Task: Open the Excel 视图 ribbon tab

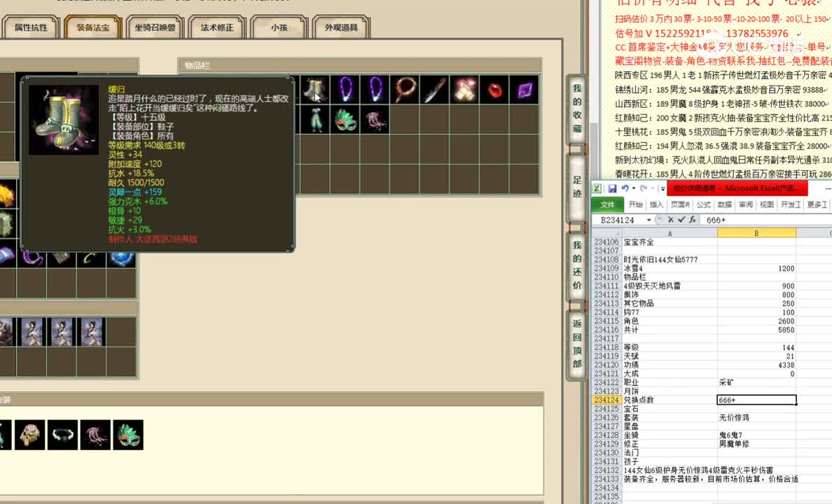Action: click(766, 205)
